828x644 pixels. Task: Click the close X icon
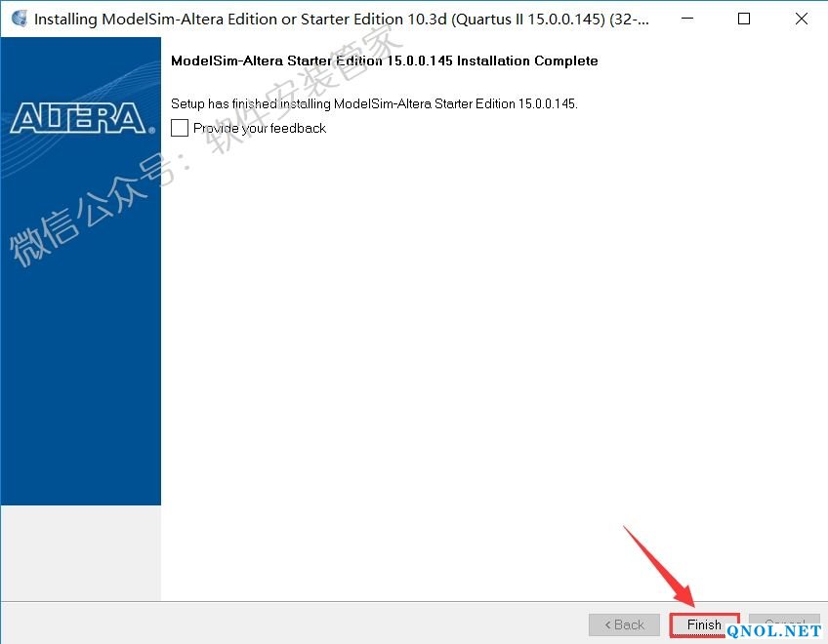point(801,18)
